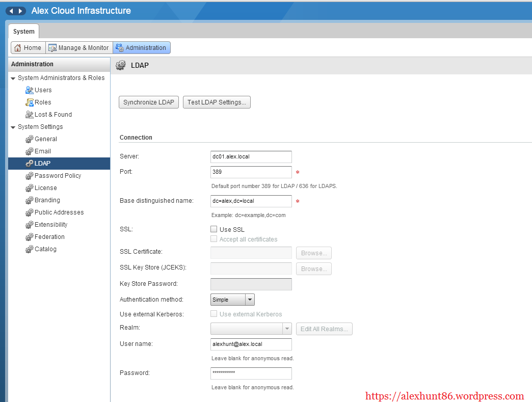The image size is (532, 402).
Task: Open the Realm dropdown list
Action: 287,329
